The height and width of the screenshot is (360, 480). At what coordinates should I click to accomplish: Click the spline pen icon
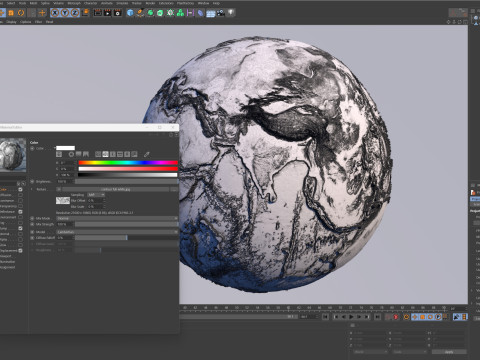pos(140,13)
